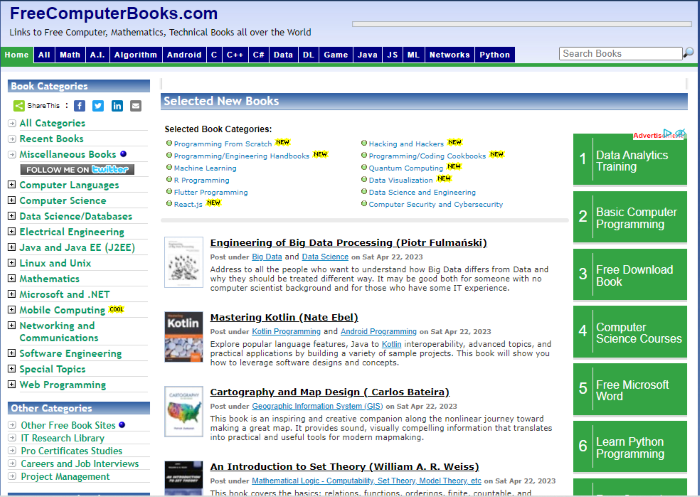
Task: Open the Python menu tab
Action: click(x=495, y=55)
